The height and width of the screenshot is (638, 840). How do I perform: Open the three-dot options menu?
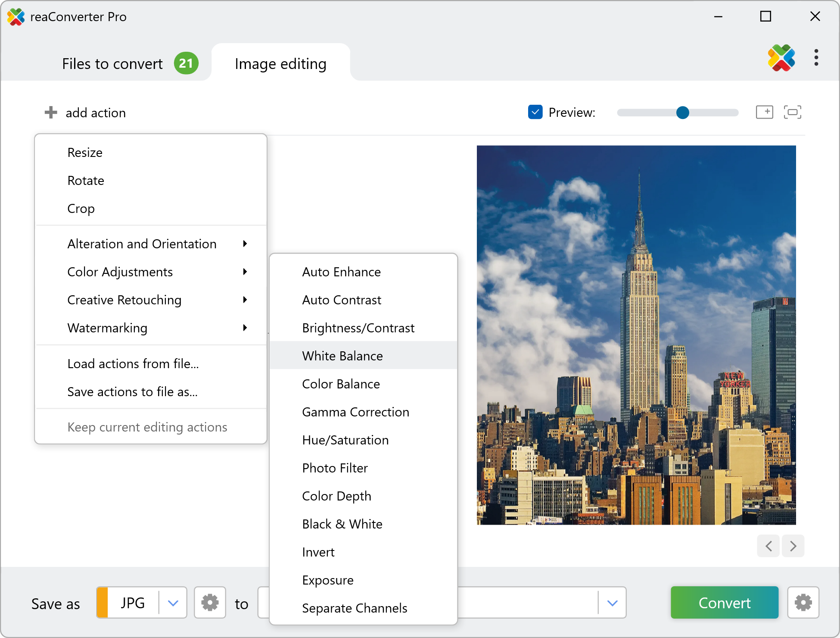pyautogui.click(x=816, y=58)
